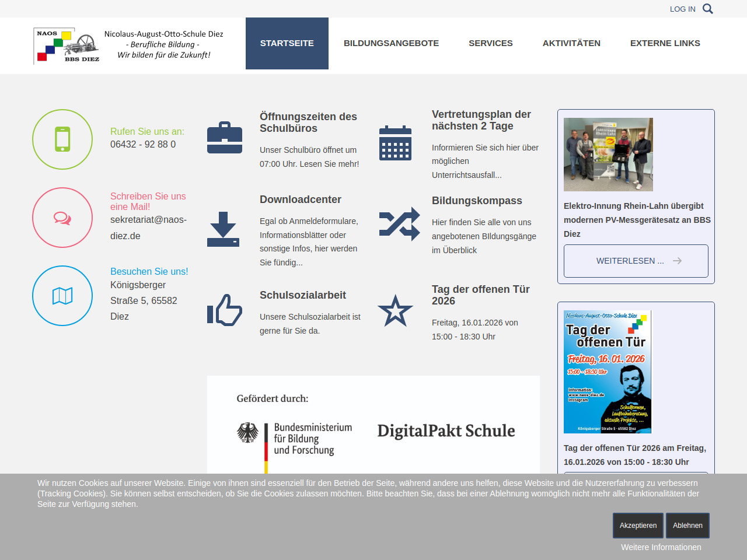Open the Bildungsangebote menu
Viewport: 747px width, 560px height.
pyautogui.click(x=391, y=43)
